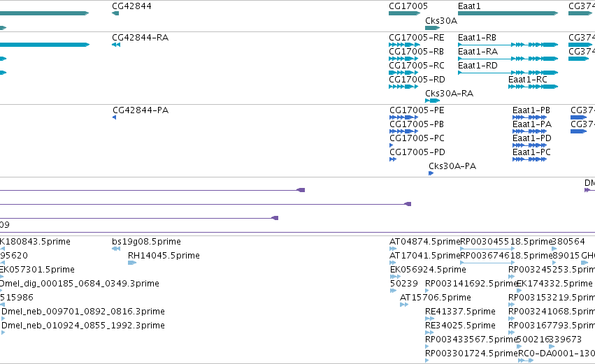Open CDS CG42844-PA
595x364 pixels.
[x=141, y=110]
